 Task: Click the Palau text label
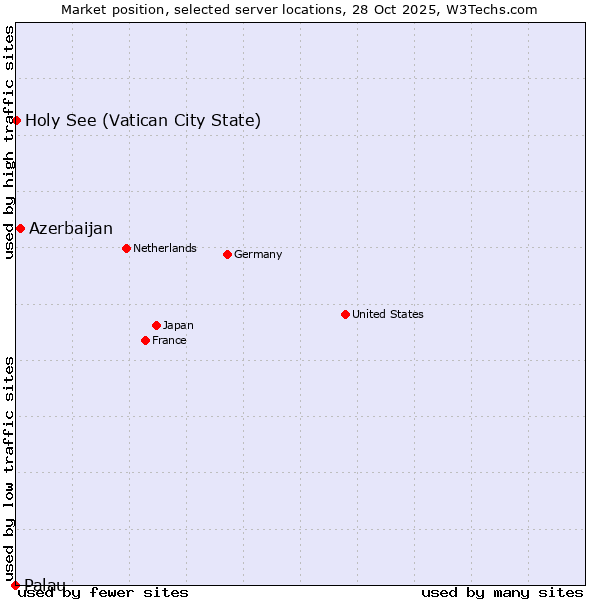45,585
